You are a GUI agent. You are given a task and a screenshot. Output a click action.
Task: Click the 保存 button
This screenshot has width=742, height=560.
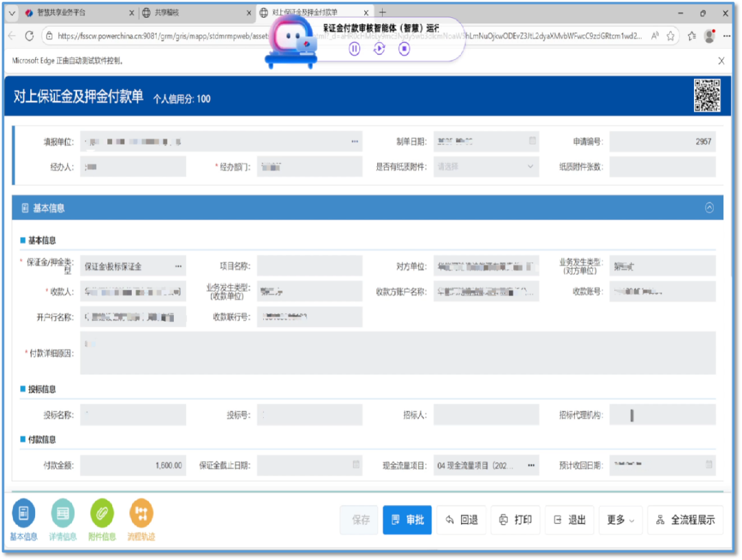(x=360, y=519)
